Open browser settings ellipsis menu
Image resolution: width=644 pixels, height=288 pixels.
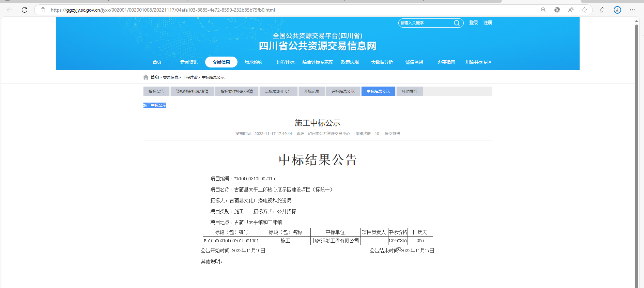(x=632, y=10)
